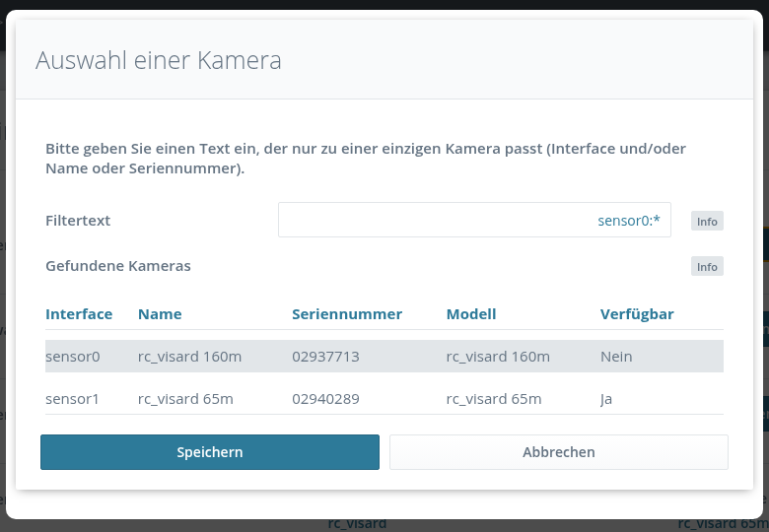Cancel the dialog with Abbrechen
Image resolution: width=769 pixels, height=532 pixels.
(x=558, y=452)
